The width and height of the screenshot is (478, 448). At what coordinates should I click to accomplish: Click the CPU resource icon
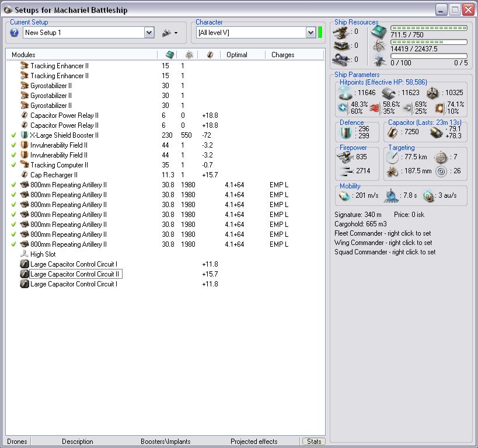click(x=379, y=32)
